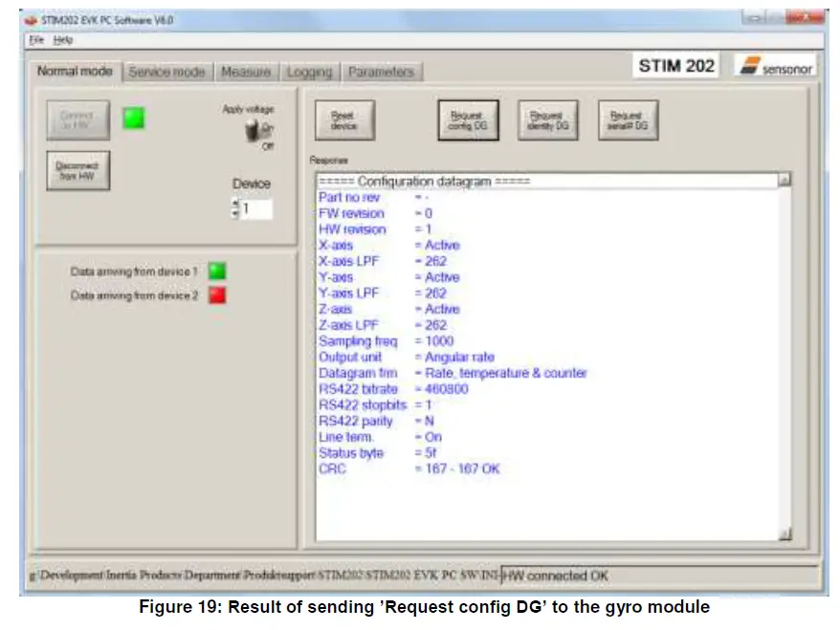This screenshot has width=840, height=630.
Task: Switch to the Service mode tab
Action: point(166,71)
